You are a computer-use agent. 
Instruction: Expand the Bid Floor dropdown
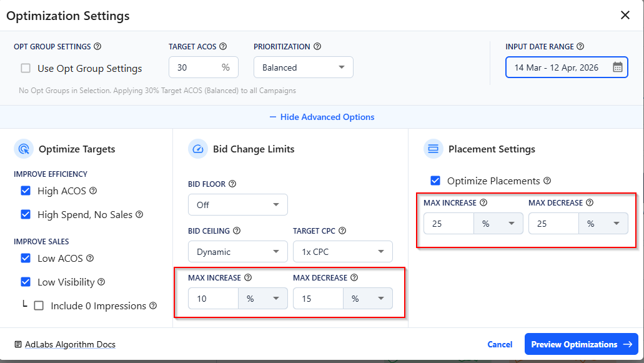tap(237, 205)
